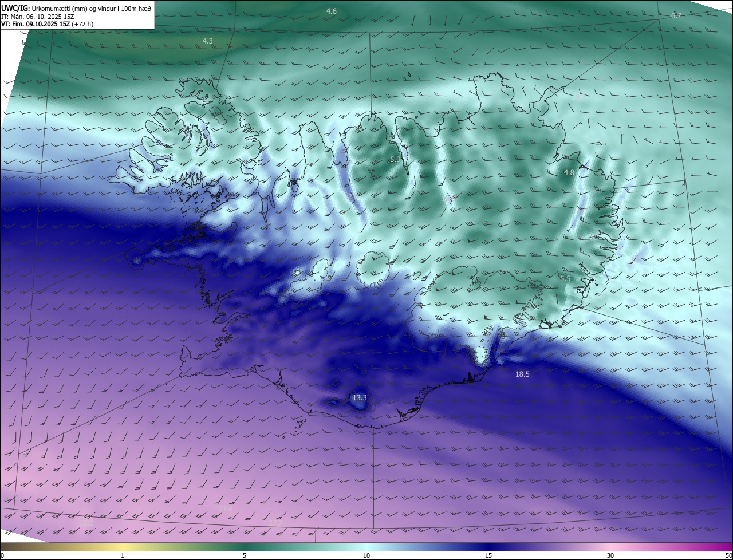Click the 10 tick on the color scale
Screen dimensions: 733x560
(x=366, y=555)
